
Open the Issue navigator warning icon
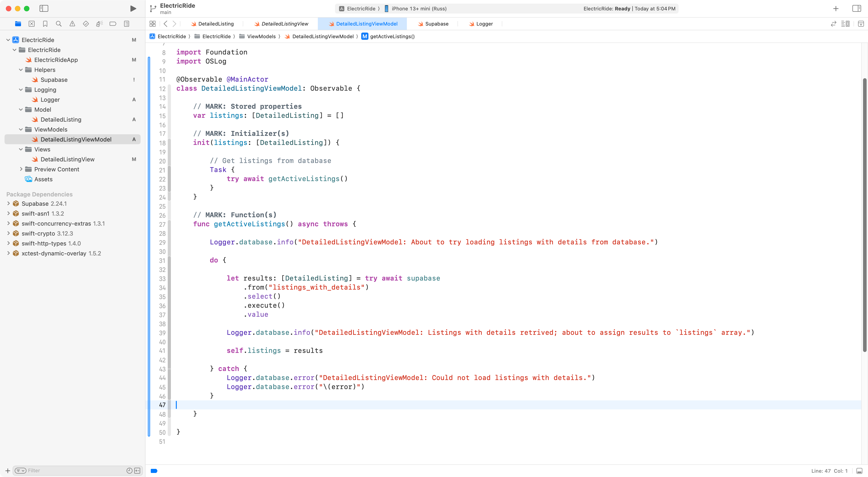[x=72, y=24]
